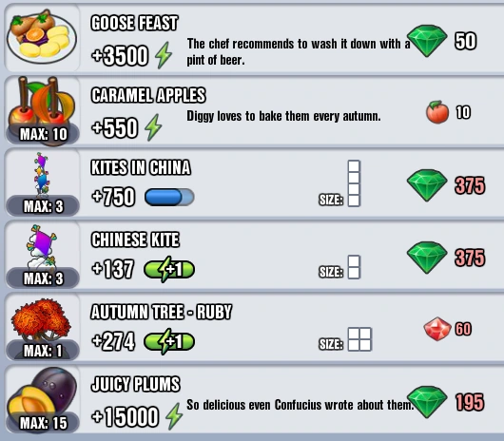Image resolution: width=504 pixels, height=441 pixels.
Task: Click the Autumn Tree - Ruby icon
Action: click(41, 319)
